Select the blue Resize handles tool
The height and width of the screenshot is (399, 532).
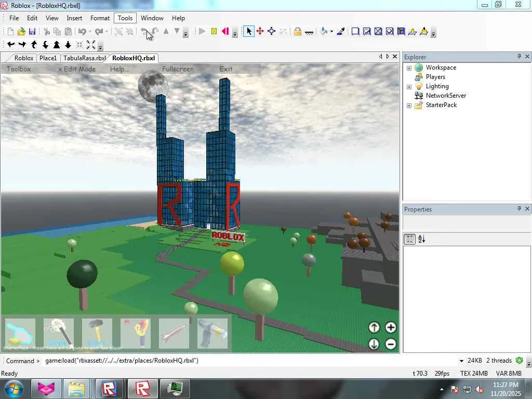click(x=271, y=32)
